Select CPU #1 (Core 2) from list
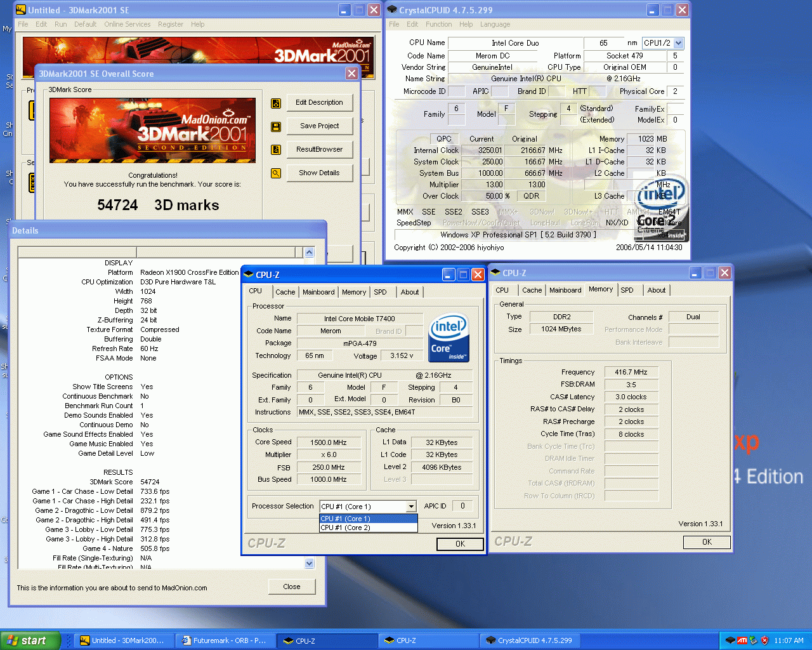812x650 pixels. (x=368, y=527)
